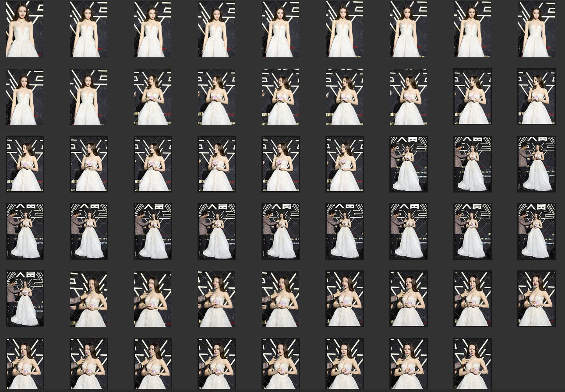
Task: Choose the fourth thumbnail in the third row
Action: tap(216, 164)
